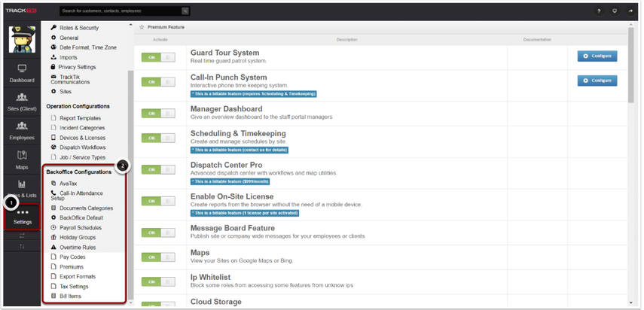Image resolution: width=644 pixels, height=310 pixels.
Task: Open the Dashboard sidebar item
Action: coord(22,73)
